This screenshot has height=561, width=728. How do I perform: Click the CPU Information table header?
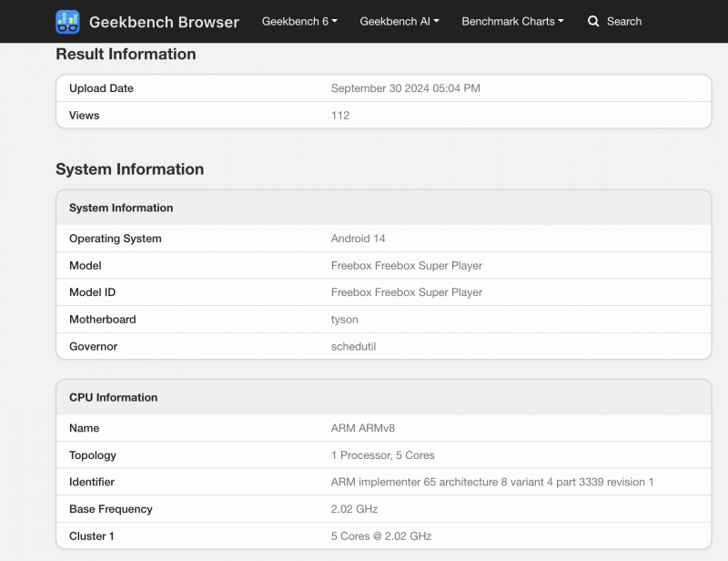(113, 397)
